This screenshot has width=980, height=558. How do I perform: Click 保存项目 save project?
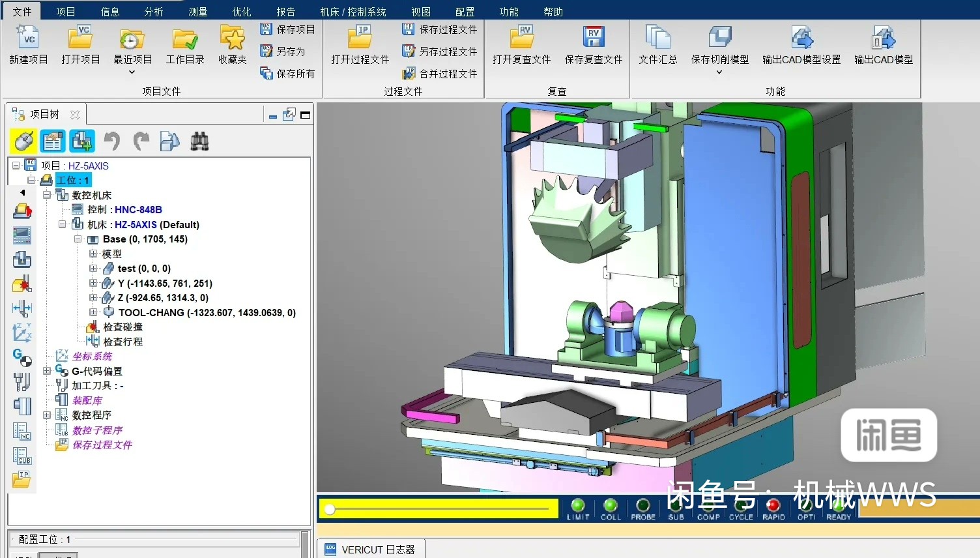(287, 29)
